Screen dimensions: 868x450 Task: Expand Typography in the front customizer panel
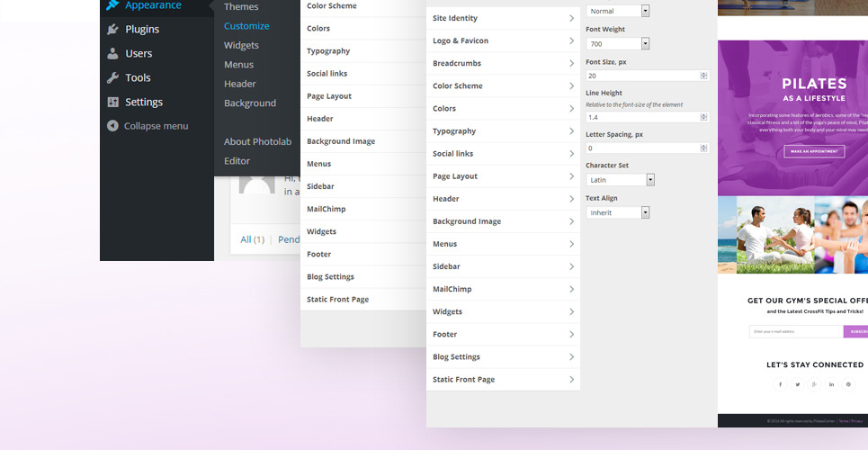click(503, 131)
